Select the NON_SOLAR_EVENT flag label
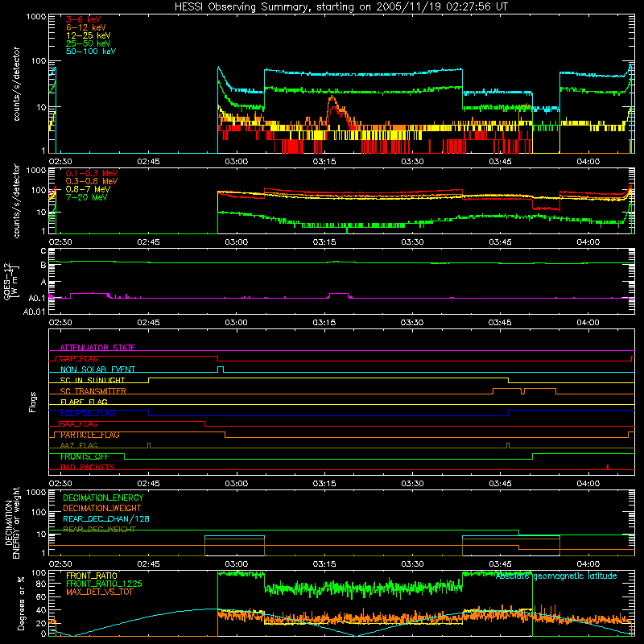Image resolution: width=644 pixels, height=644 pixels. 97,369
